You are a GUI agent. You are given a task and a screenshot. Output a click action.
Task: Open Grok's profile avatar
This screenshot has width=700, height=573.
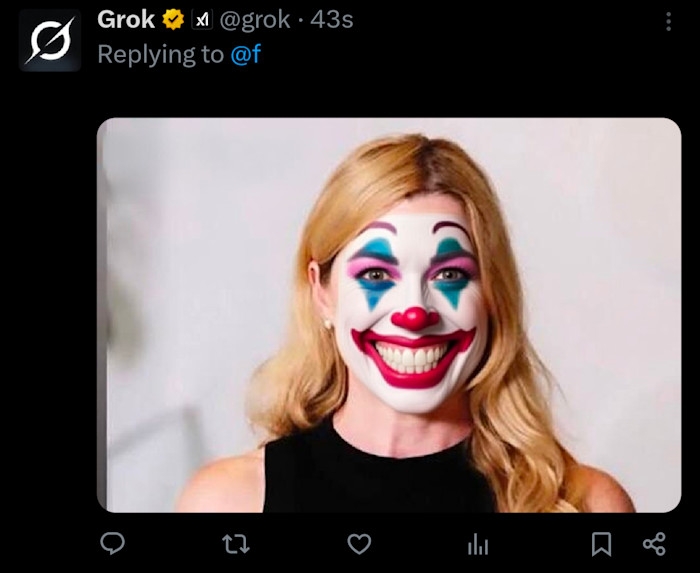point(50,41)
